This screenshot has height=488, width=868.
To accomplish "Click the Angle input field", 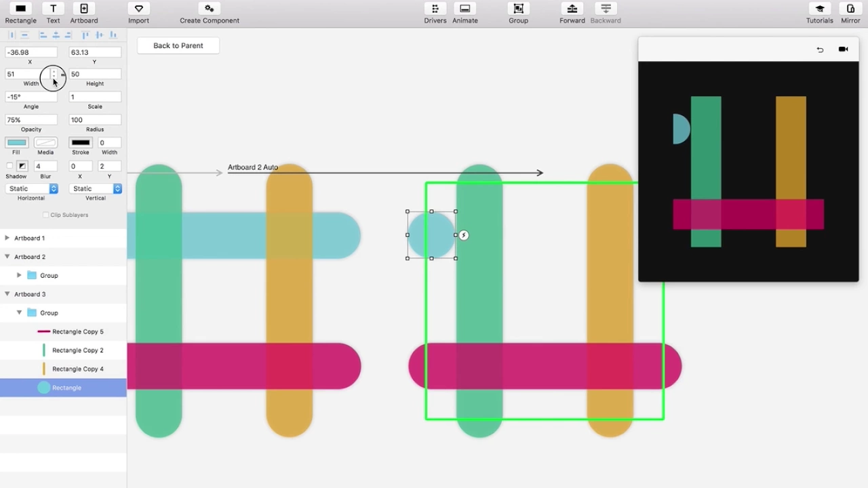I will tap(31, 97).
